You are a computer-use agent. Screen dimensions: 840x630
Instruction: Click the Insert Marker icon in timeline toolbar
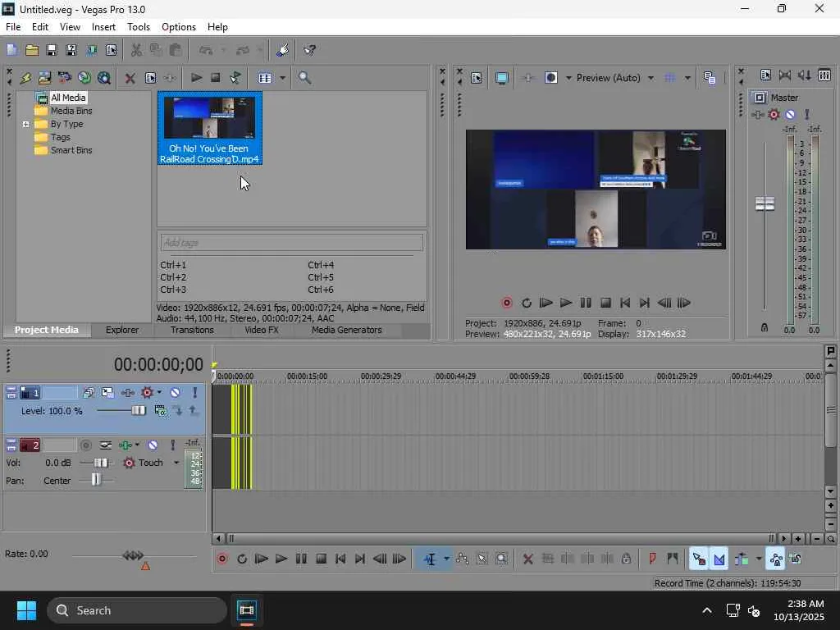[x=652, y=559]
